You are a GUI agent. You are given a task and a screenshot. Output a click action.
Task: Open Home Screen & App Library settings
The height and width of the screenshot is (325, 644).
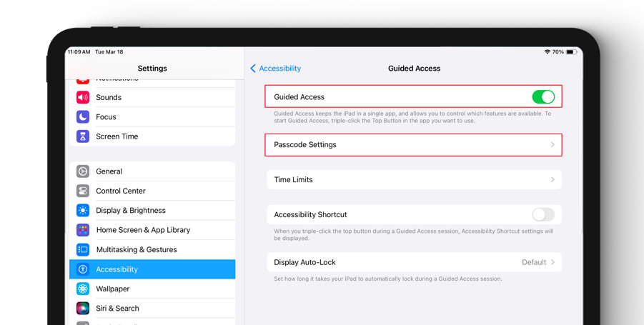pyautogui.click(x=152, y=230)
